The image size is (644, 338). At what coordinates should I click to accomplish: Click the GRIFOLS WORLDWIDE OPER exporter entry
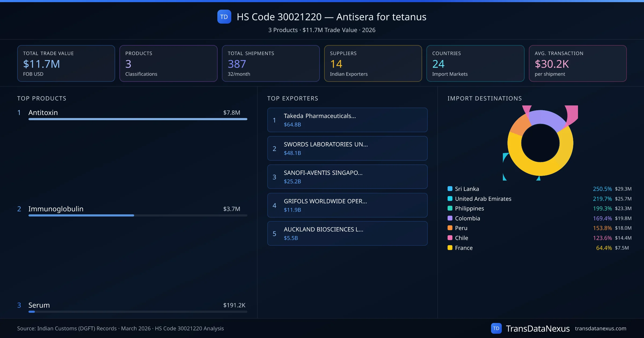pos(347,205)
